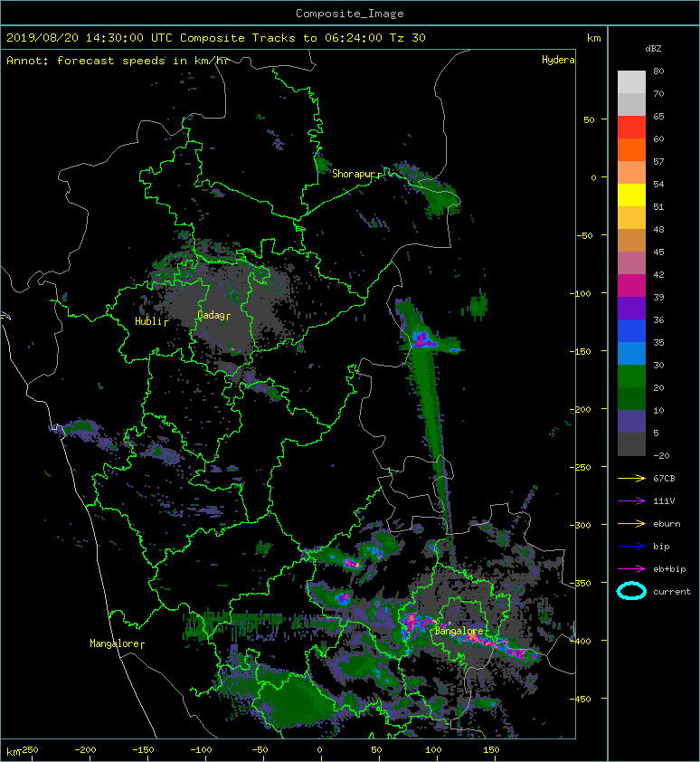Click the 'Annot: forecast speeds in km/hr' text
Screen dimensions: 700x762
click(118, 61)
